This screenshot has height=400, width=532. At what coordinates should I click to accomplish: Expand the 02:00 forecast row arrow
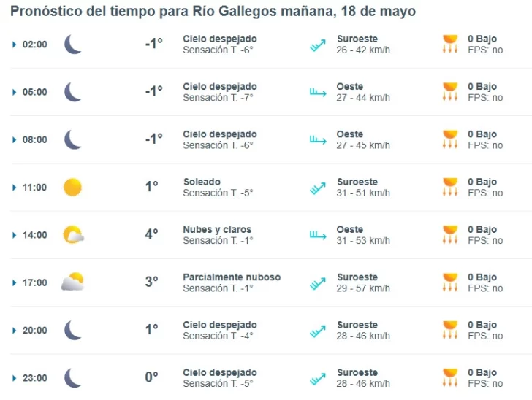14,45
